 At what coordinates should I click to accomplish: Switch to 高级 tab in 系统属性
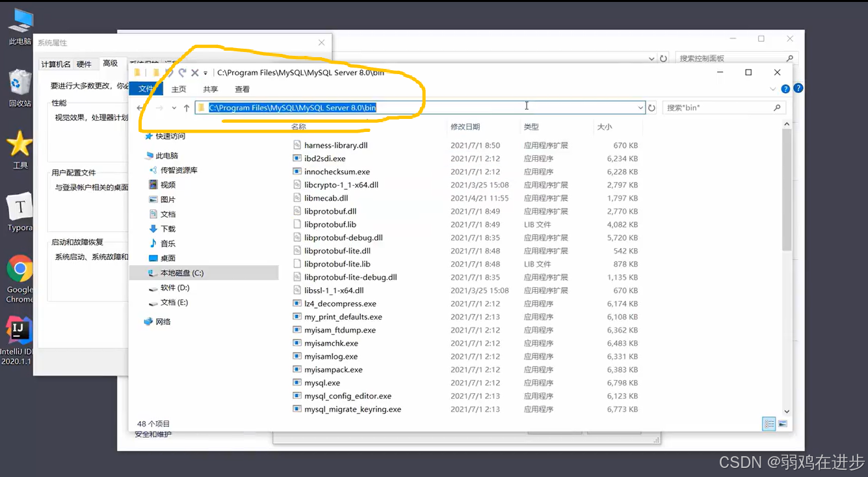tap(110, 64)
